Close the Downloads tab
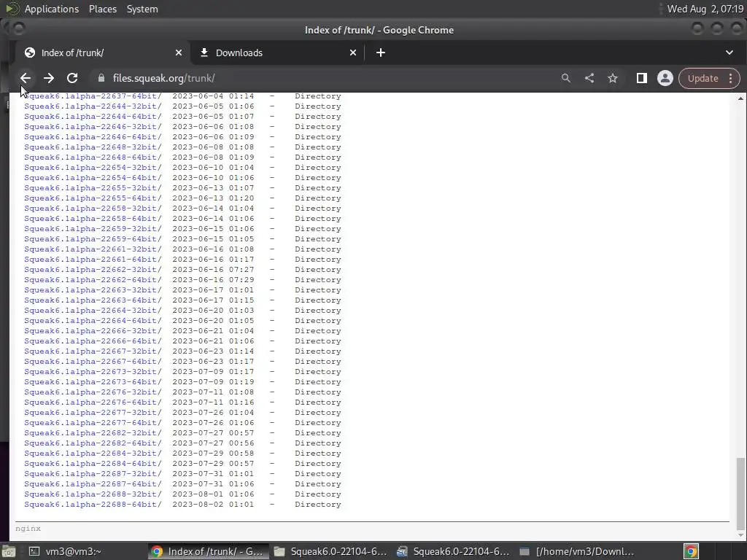Viewport: 747px width, 560px height. tap(353, 52)
